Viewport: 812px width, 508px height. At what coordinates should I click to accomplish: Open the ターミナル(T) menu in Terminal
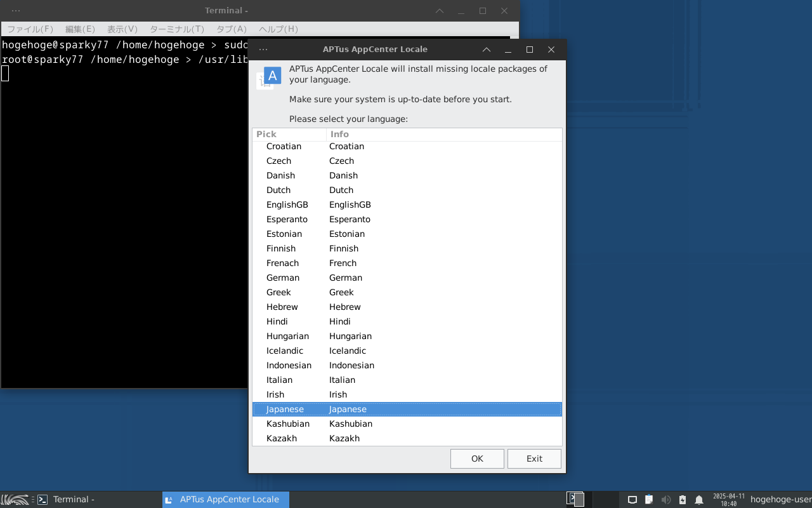[177, 29]
